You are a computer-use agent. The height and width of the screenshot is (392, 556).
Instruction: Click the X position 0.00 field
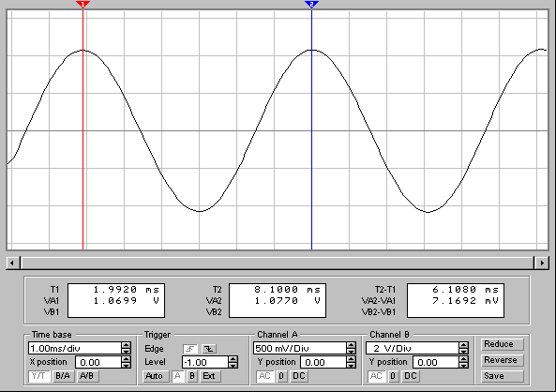click(x=98, y=362)
